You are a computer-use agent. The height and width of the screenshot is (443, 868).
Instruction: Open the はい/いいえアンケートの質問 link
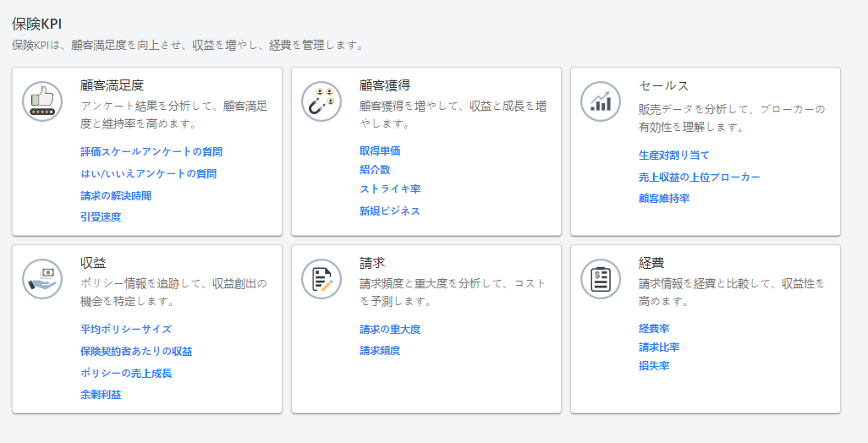point(148,174)
